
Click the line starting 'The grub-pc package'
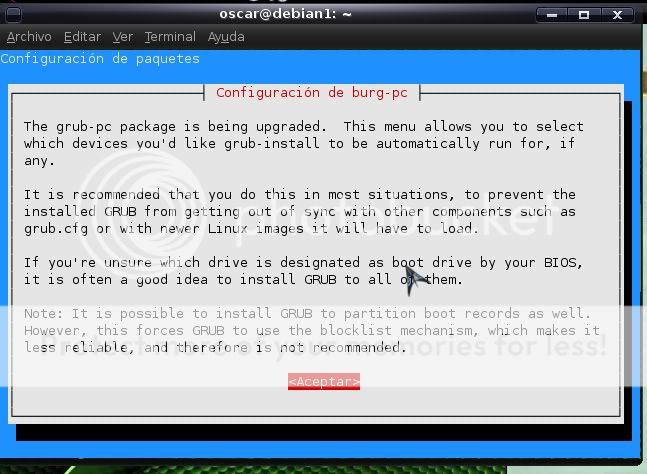click(304, 127)
